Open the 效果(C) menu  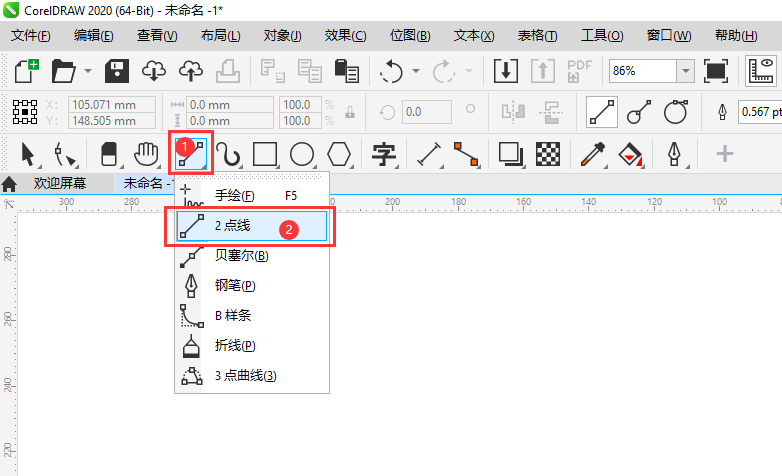(x=345, y=35)
